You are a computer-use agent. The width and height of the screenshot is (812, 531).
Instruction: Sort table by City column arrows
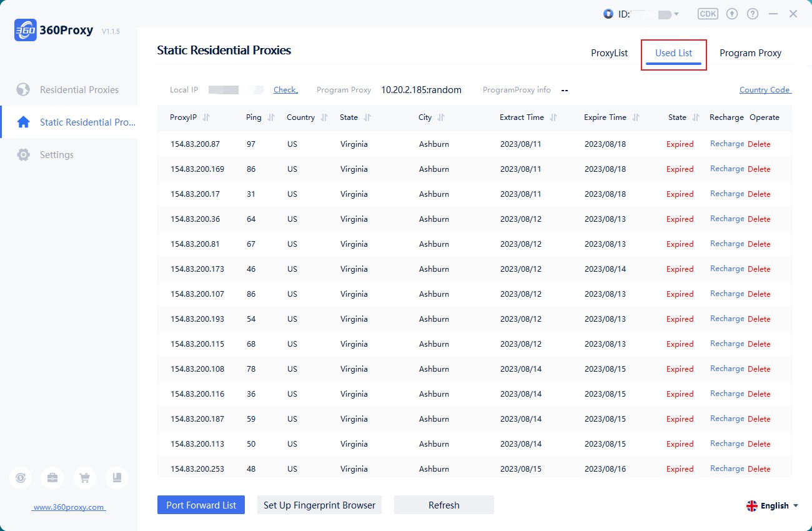[441, 117]
